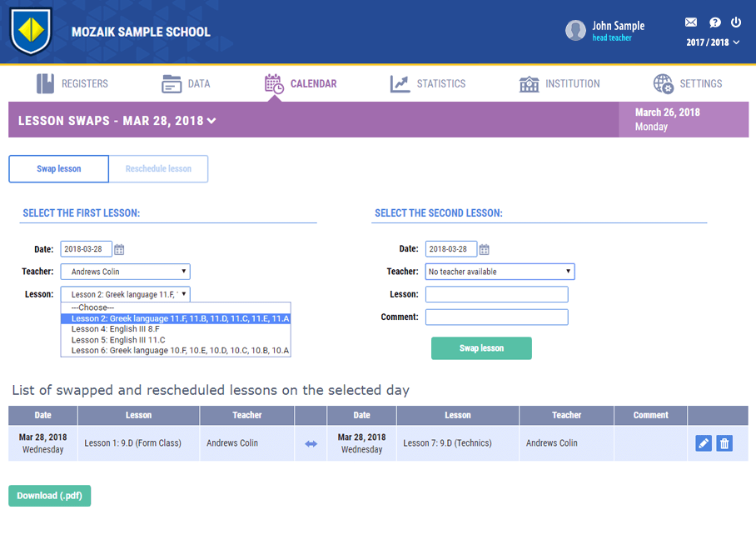Image resolution: width=756 pixels, height=545 pixels.
Task: Delete the swapped lesson with trash icon
Action: pyautogui.click(x=724, y=443)
